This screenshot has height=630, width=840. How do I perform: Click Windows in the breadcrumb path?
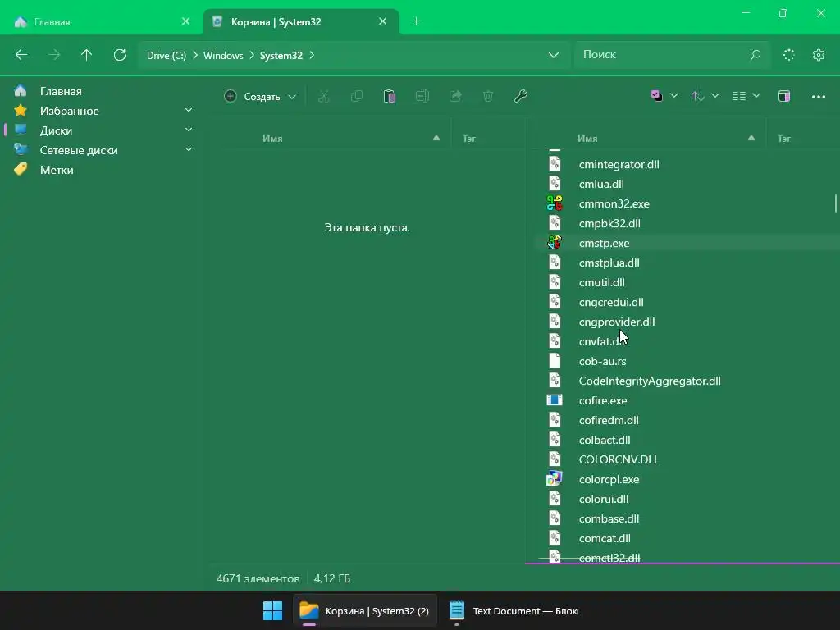(x=223, y=55)
